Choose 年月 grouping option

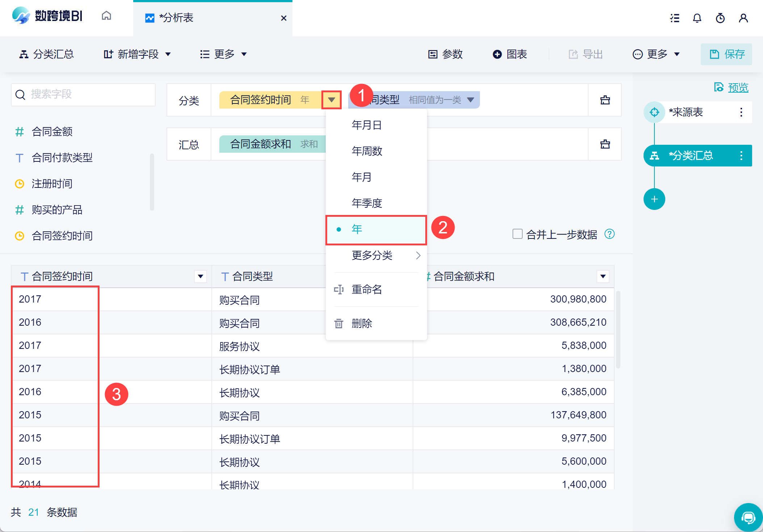362,177
